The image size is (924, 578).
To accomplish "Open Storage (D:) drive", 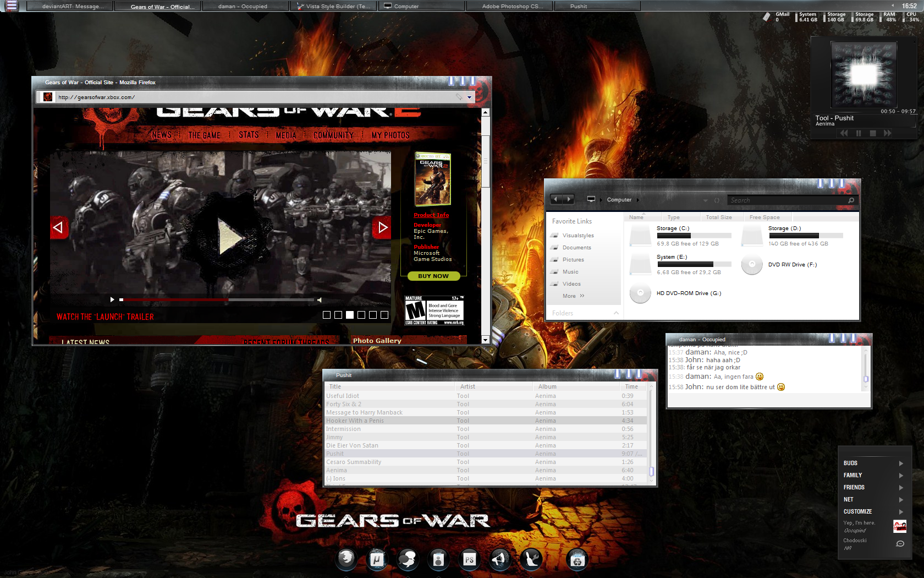I will pos(793,236).
